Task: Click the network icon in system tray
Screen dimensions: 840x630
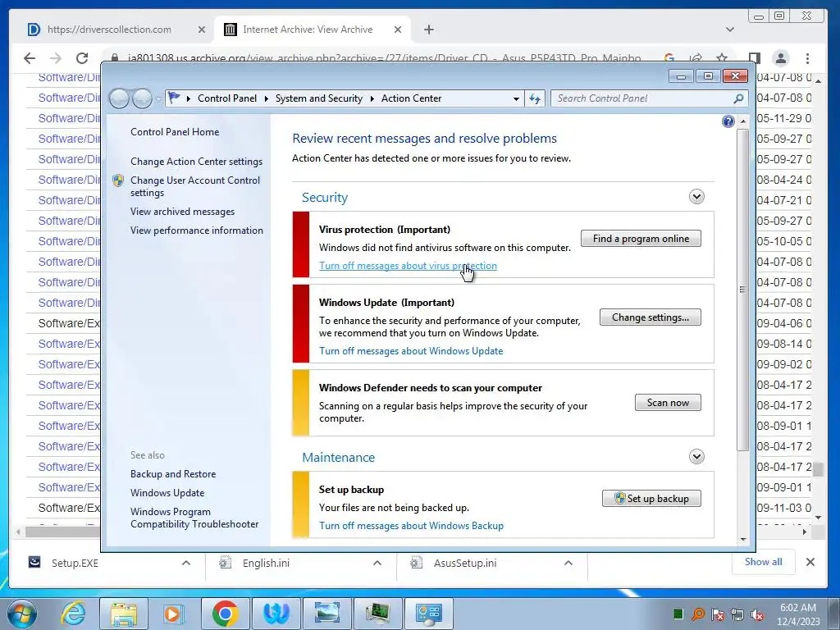Action: (x=737, y=614)
